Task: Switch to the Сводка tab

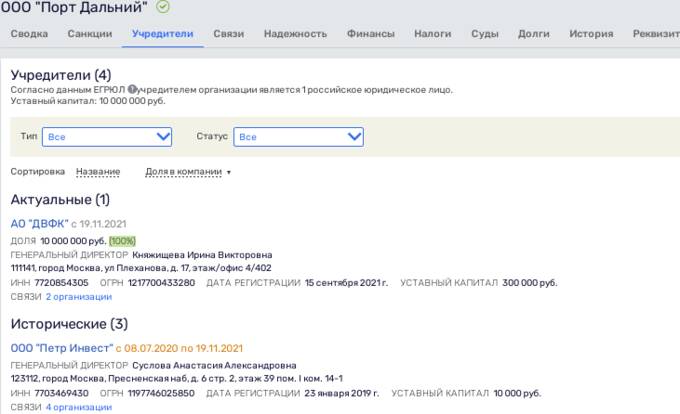Action: 29,34
